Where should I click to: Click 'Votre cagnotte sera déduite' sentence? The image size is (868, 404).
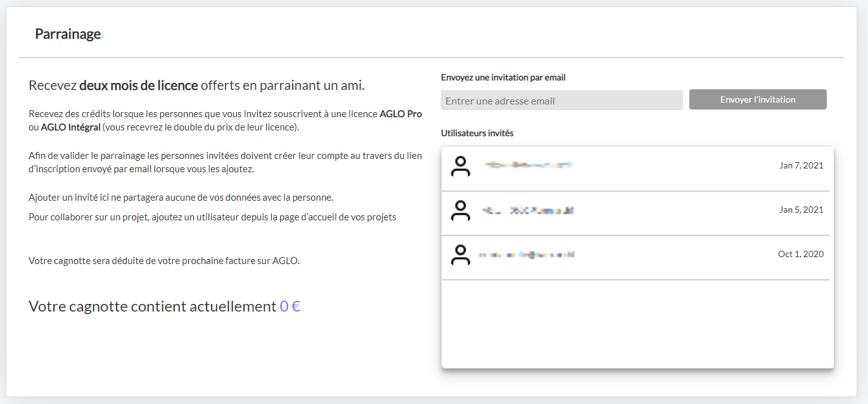164,260
